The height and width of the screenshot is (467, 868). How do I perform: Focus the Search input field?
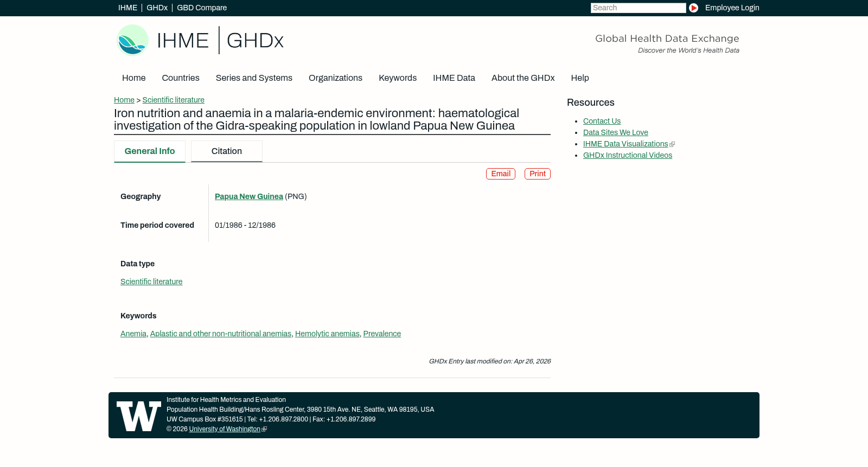[x=638, y=8]
